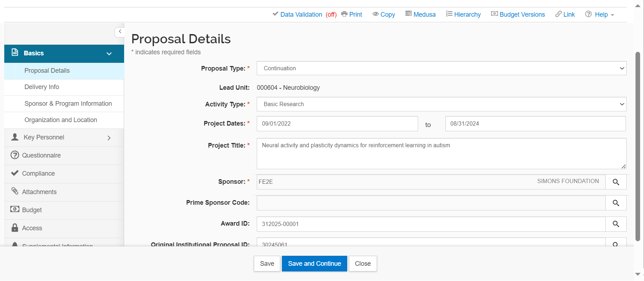Click the SIMONS FOUNDATION sponsor name text
The height and width of the screenshot is (281, 644).
(x=568, y=181)
